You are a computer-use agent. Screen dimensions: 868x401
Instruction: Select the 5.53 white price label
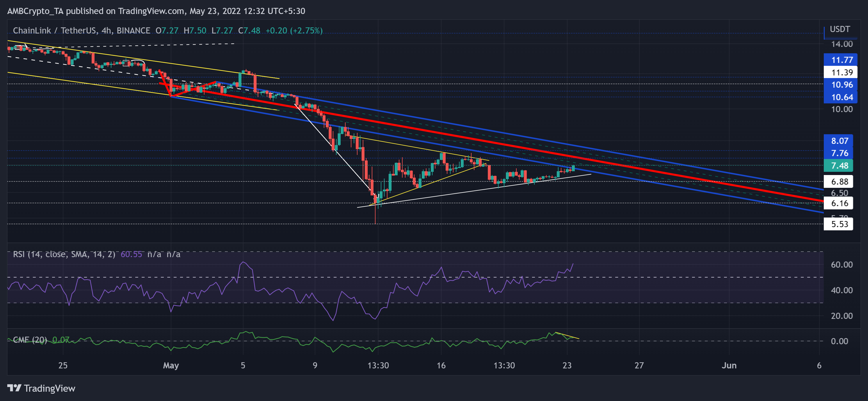(x=838, y=224)
